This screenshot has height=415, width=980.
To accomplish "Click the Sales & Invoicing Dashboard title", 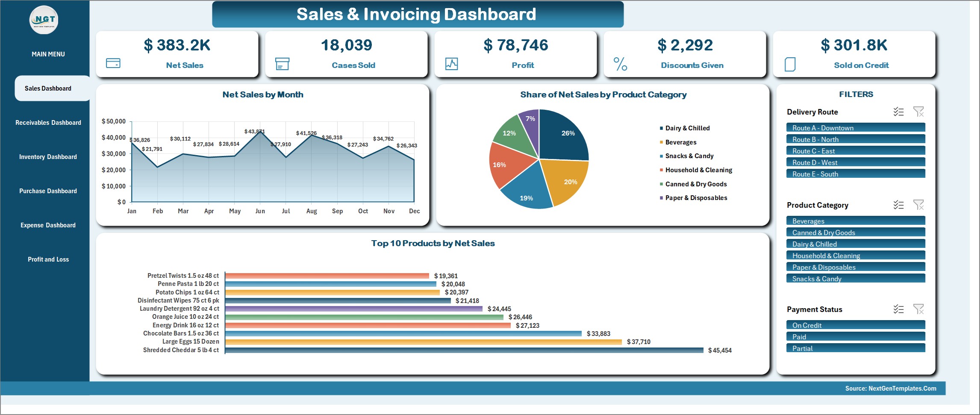I will pos(416,14).
